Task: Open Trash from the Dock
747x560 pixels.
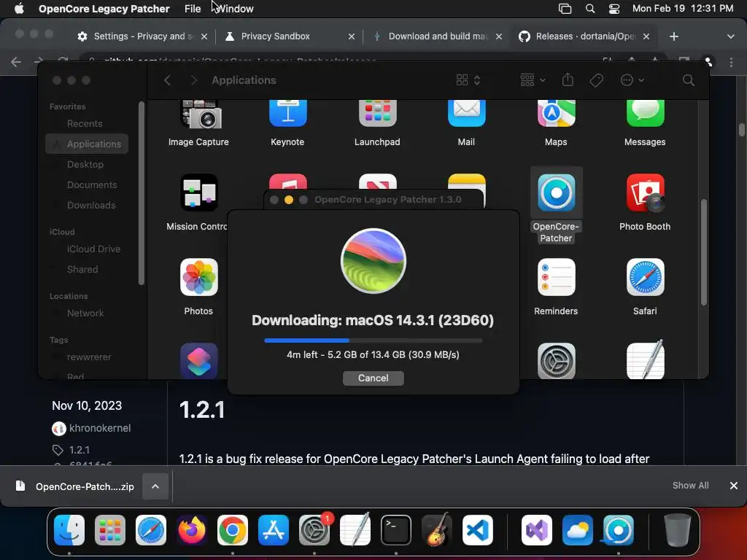Action: coord(678,530)
